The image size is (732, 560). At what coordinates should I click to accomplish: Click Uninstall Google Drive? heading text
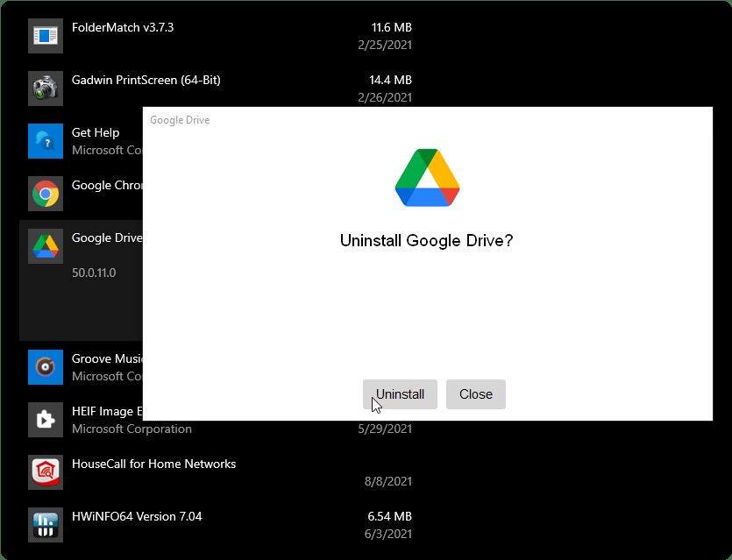[426, 241]
